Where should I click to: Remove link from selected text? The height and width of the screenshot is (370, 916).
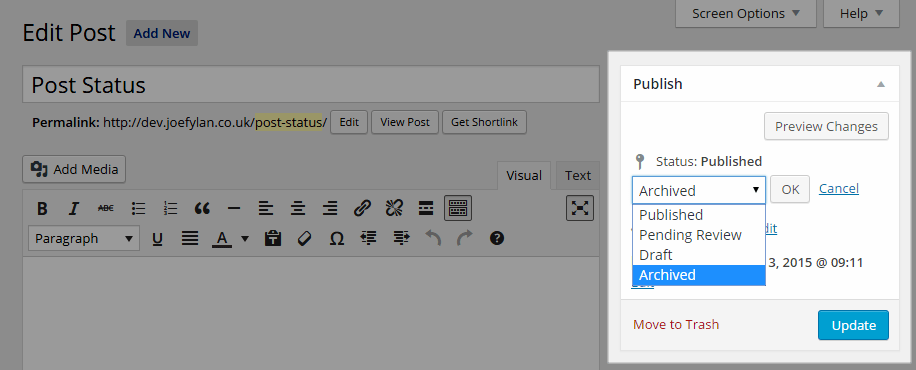pyautogui.click(x=394, y=208)
